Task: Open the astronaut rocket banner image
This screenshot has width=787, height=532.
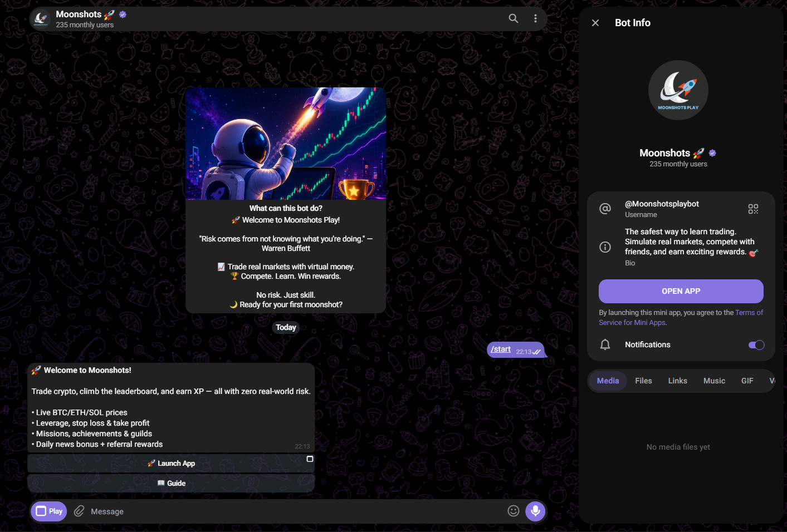Action: pos(286,144)
